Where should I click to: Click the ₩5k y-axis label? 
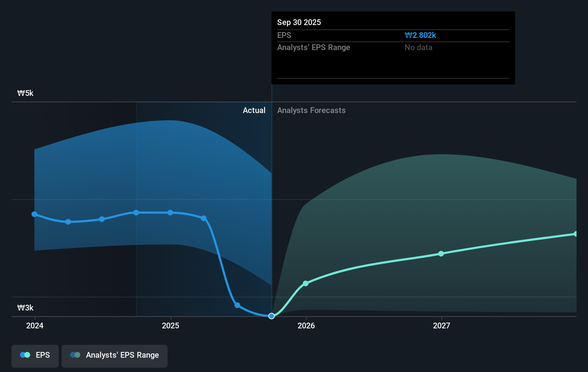(x=25, y=93)
